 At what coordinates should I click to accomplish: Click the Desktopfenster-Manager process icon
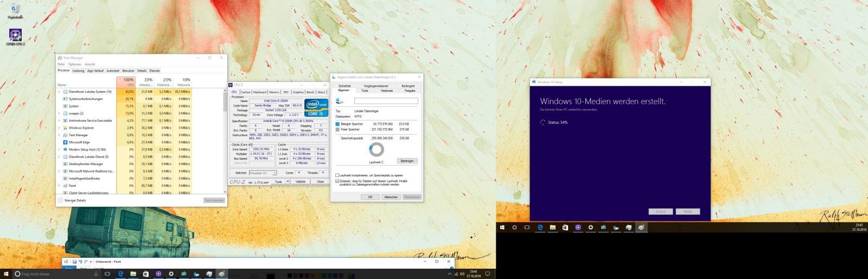pos(66,164)
